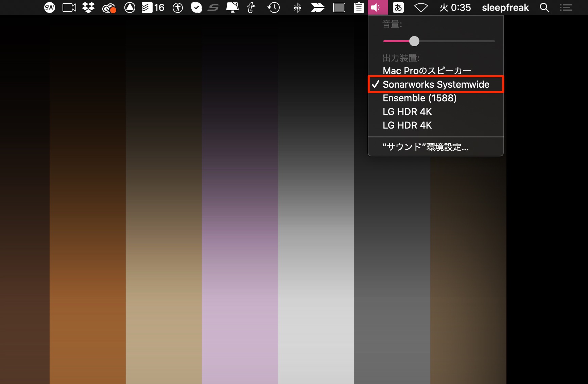
Task: Open the clipboard menu bar icon
Action: pyautogui.click(x=359, y=7)
